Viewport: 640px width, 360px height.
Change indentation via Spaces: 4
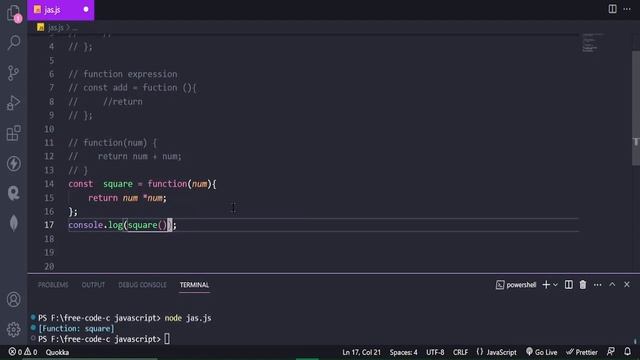403,352
